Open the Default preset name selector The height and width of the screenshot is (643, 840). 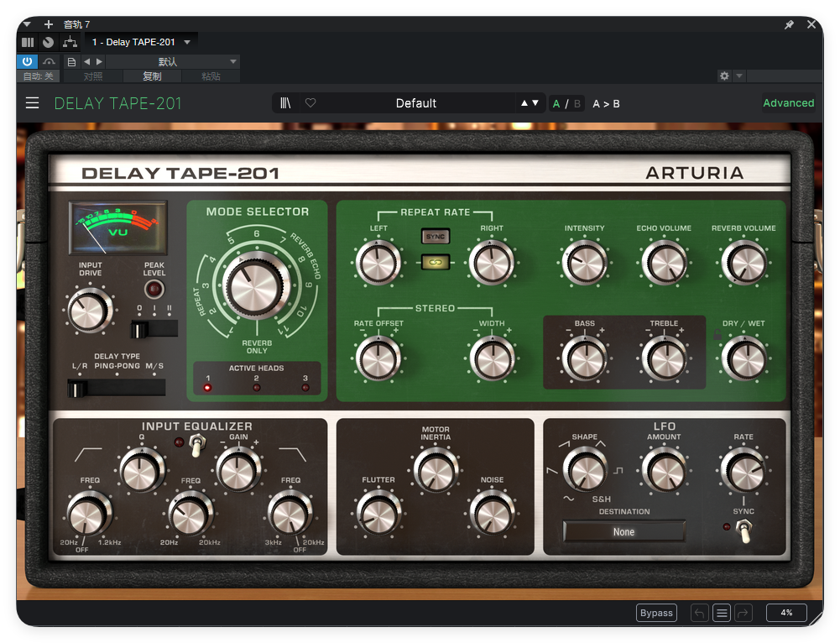pyautogui.click(x=415, y=103)
